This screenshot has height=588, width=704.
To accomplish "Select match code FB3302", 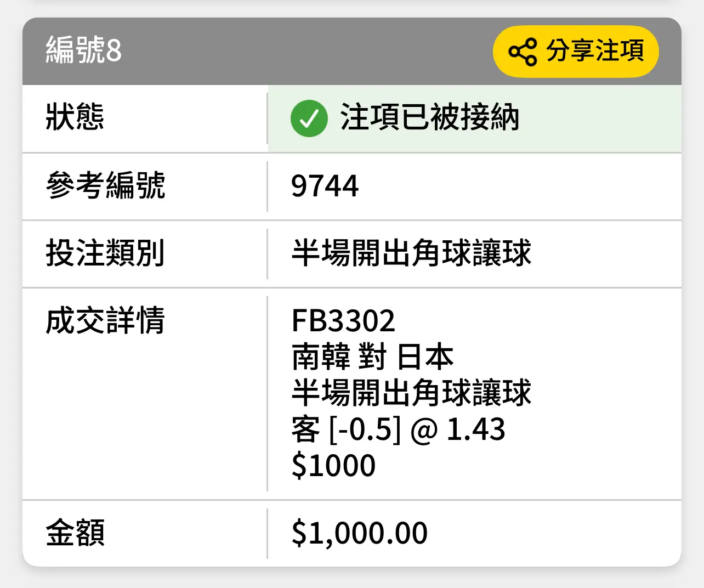I will (343, 321).
